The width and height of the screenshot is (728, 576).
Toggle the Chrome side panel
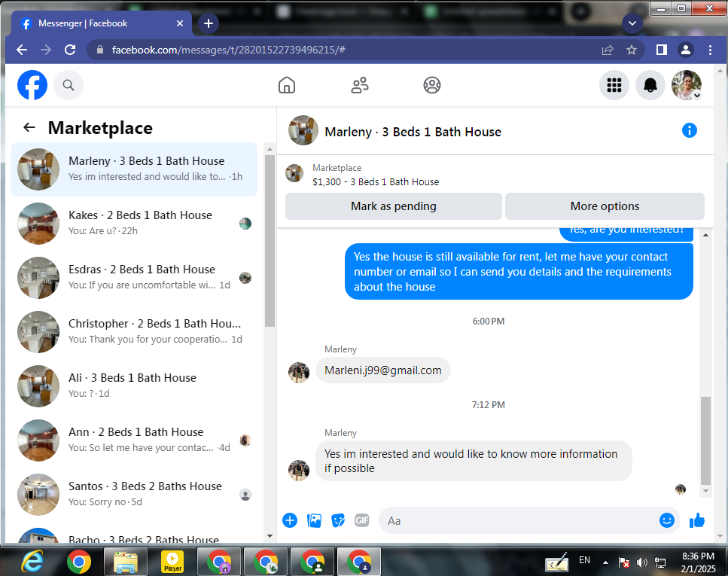pyautogui.click(x=662, y=50)
